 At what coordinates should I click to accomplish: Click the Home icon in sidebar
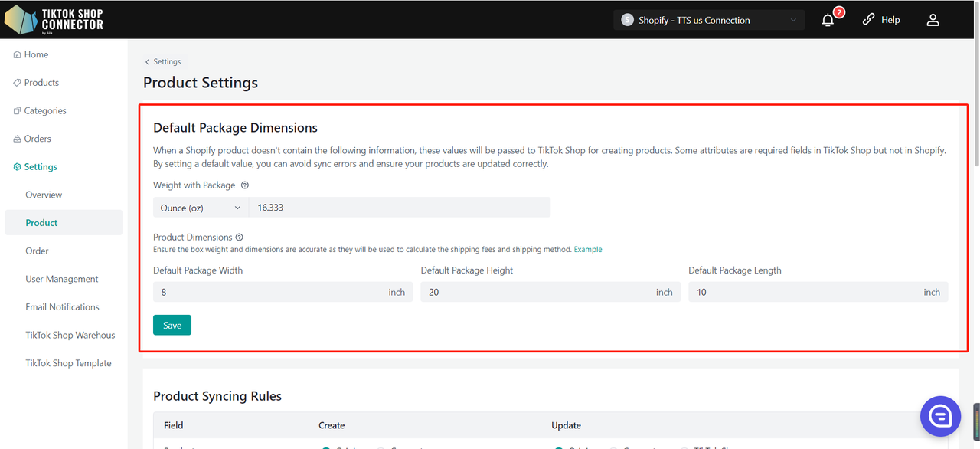click(x=17, y=55)
